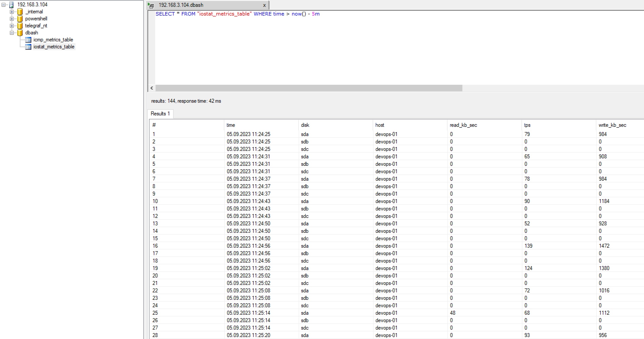This screenshot has width=644, height=339.
Task: Select write_kb_sec value 1380 in row 19
Action: [604, 268]
